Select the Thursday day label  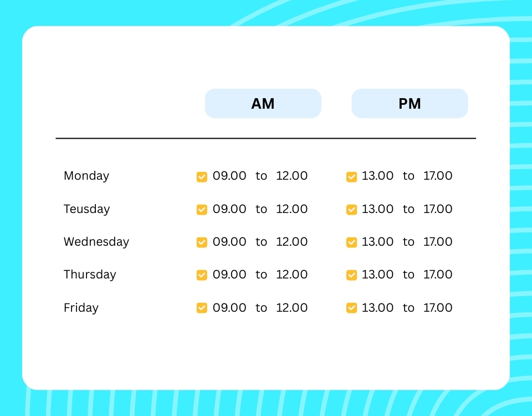coord(90,275)
